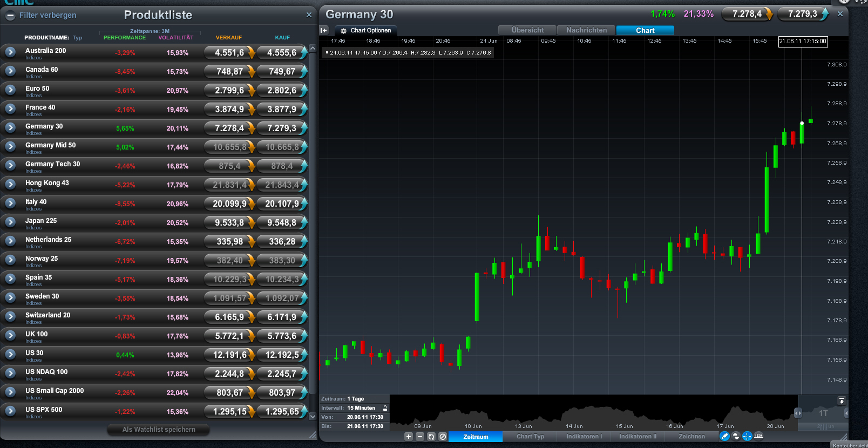Switch to the Nachrichten tab
868x448 pixels.
coord(586,30)
